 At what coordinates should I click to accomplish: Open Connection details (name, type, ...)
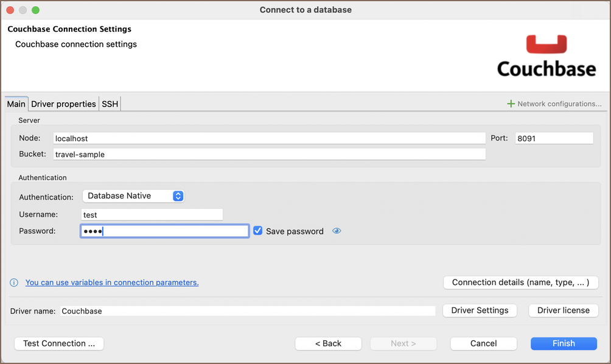tap(520, 282)
